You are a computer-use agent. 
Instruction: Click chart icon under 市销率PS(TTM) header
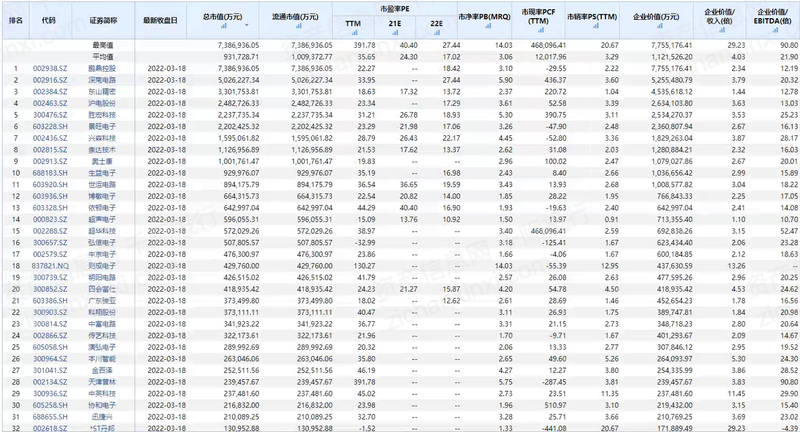tap(595, 26)
